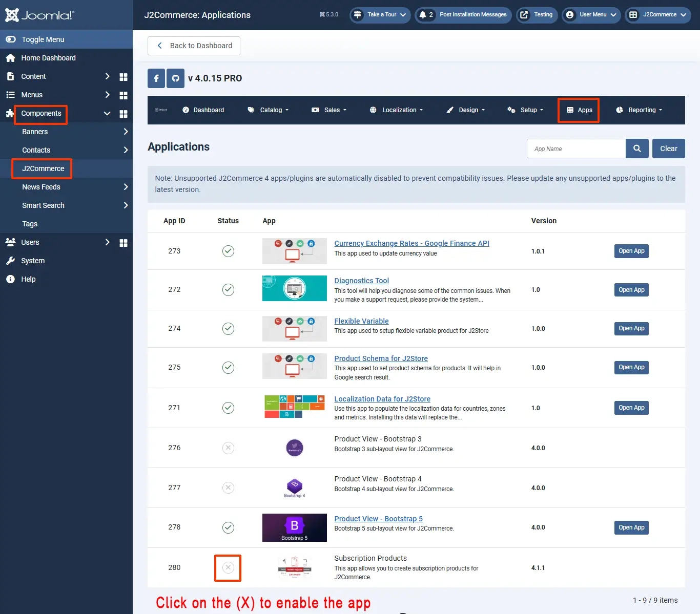This screenshot has height=614, width=700.
Task: Open the J2Commerce Dashboard nav item
Action: (203, 110)
